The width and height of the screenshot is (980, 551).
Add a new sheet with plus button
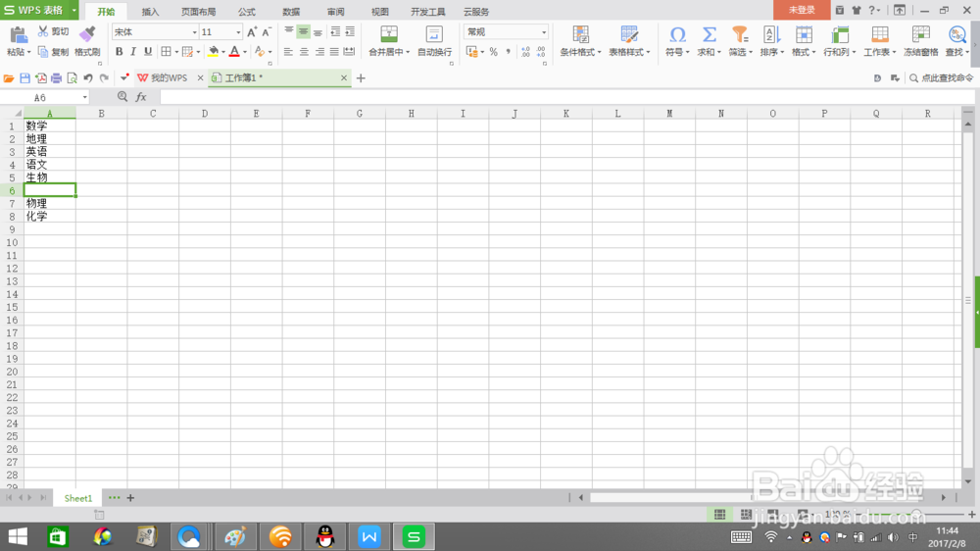[x=130, y=498]
